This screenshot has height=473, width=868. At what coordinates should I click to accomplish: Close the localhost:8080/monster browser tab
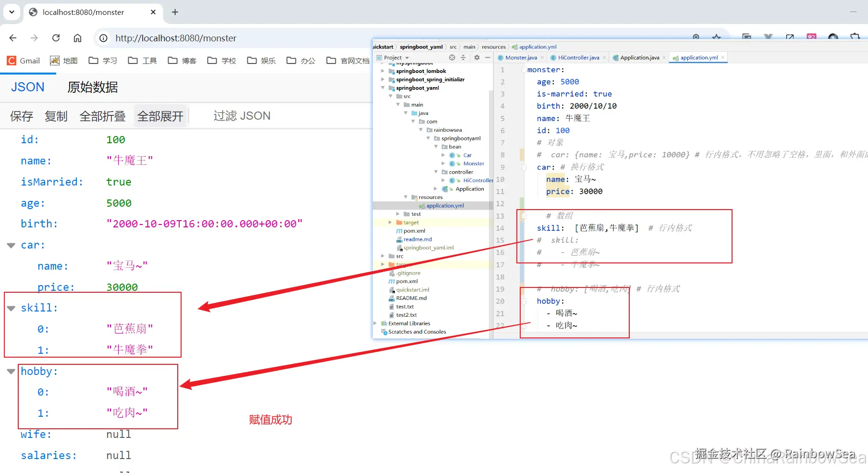153,12
